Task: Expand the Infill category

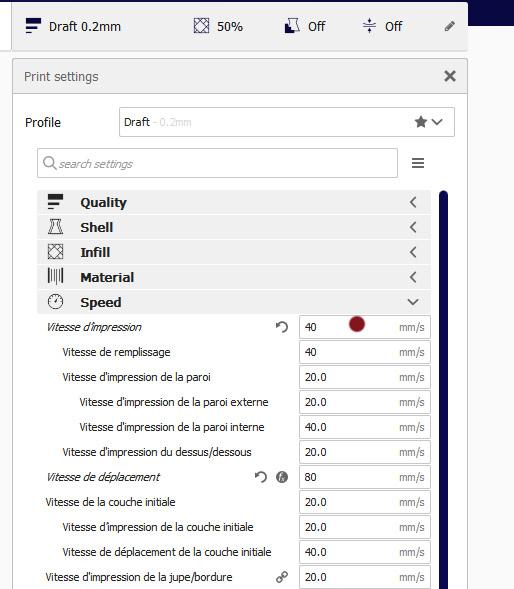Action: point(234,252)
